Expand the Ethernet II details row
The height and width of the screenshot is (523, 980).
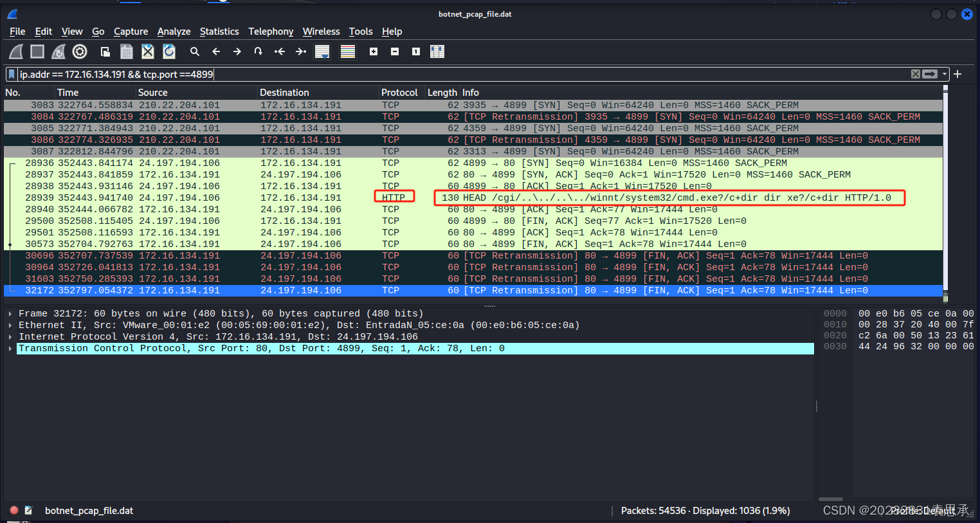point(10,326)
